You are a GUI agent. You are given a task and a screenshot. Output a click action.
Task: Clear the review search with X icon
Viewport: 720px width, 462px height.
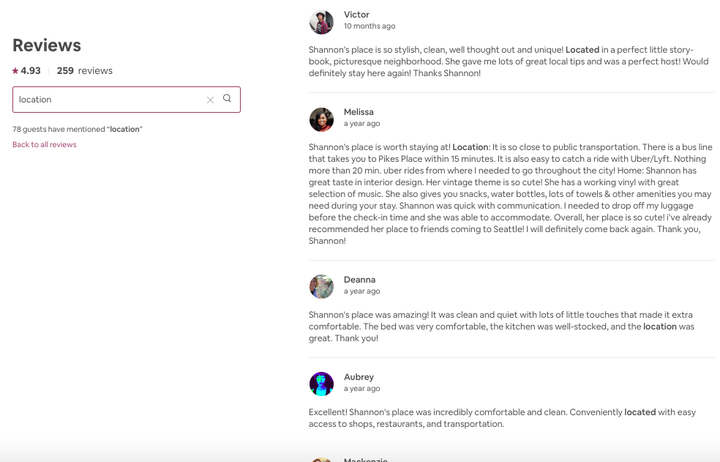(x=210, y=100)
